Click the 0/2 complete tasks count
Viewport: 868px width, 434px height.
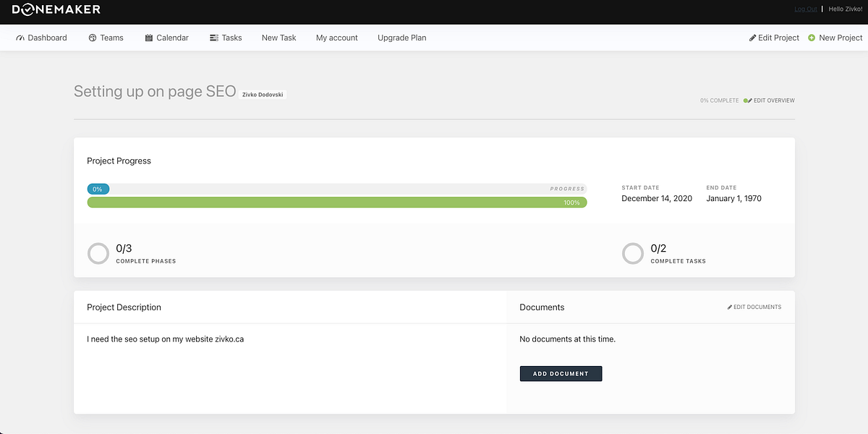coord(659,248)
